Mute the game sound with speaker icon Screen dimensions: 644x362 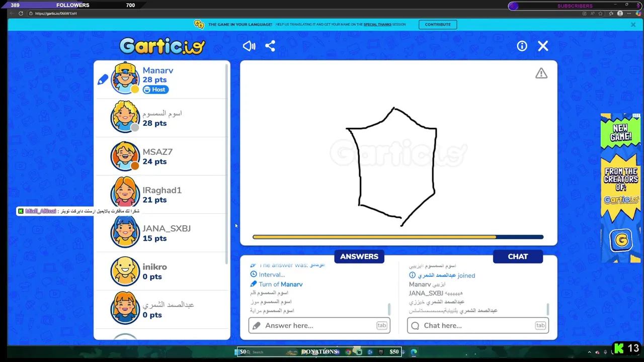249,46
